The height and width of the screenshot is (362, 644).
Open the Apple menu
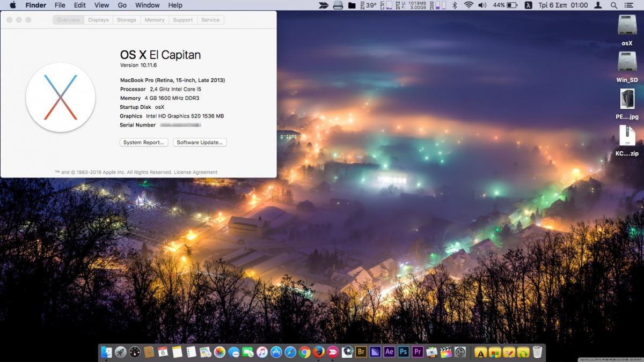pos(12,5)
